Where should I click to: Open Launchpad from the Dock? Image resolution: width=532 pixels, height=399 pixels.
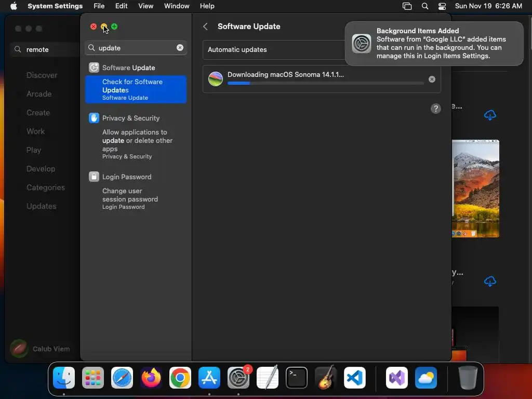(x=93, y=378)
